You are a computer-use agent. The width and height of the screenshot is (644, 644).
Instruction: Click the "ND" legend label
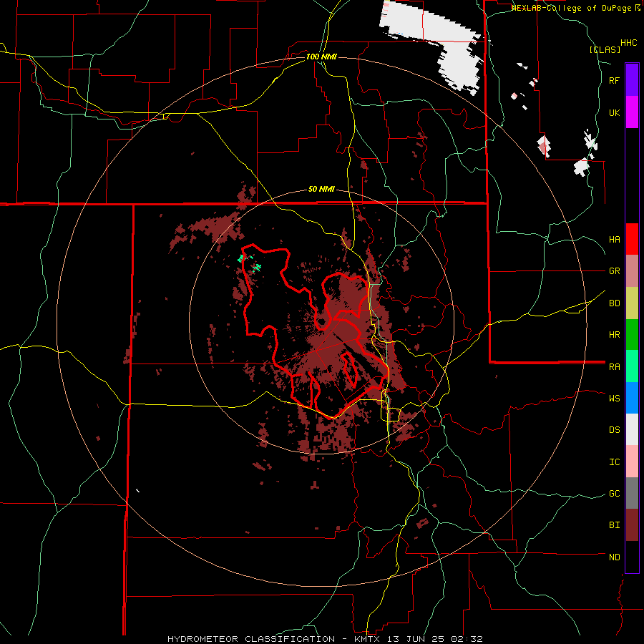coord(614,557)
